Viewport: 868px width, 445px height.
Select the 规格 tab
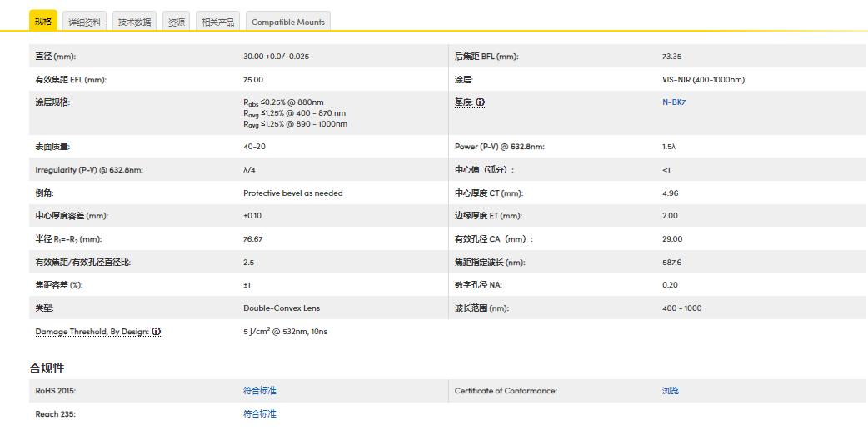coord(43,22)
